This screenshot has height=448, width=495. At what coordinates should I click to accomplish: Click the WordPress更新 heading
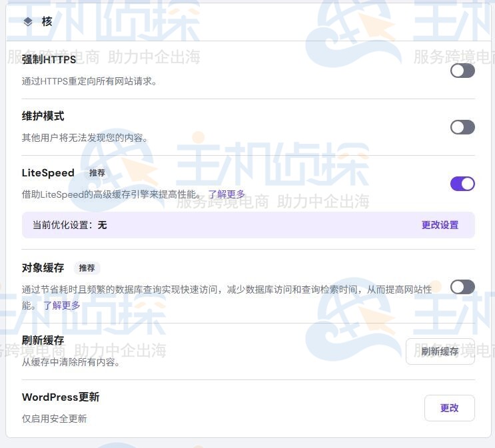(61, 397)
